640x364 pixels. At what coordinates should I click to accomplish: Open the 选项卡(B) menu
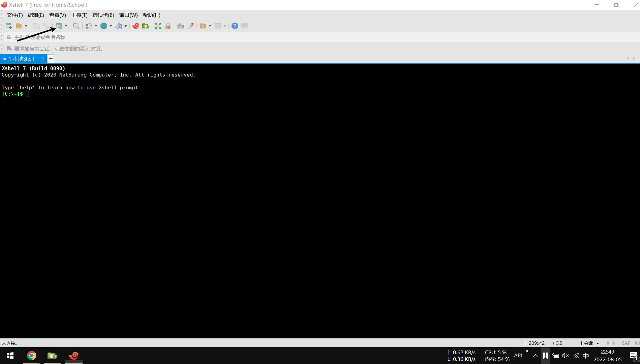pos(103,15)
